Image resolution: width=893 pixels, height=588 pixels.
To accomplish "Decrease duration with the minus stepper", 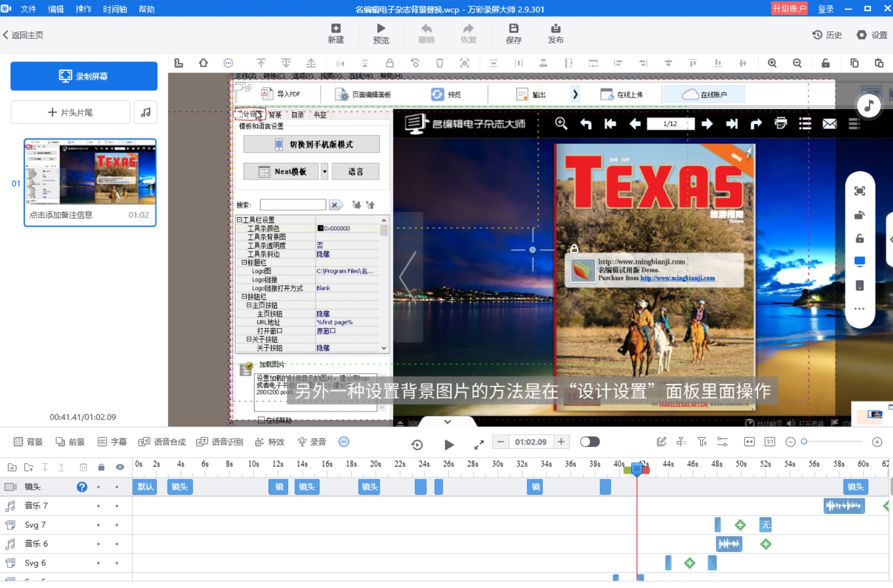I will point(500,442).
